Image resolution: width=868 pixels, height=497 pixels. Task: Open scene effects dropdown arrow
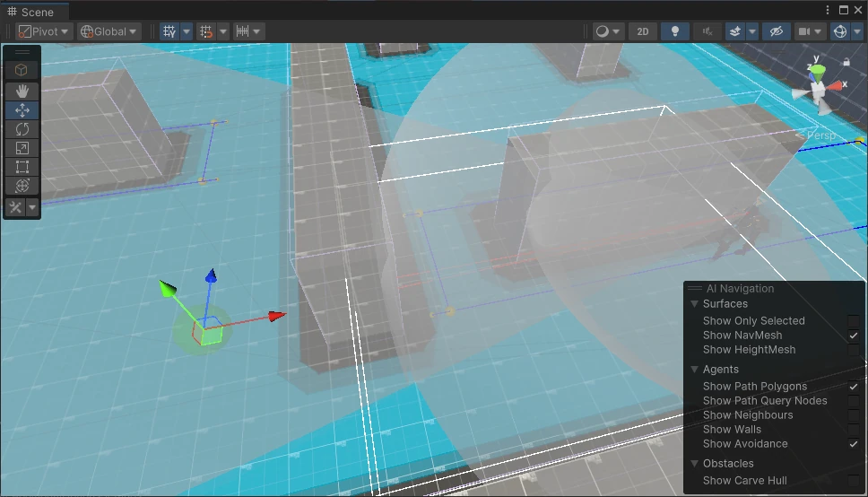pyautogui.click(x=752, y=31)
